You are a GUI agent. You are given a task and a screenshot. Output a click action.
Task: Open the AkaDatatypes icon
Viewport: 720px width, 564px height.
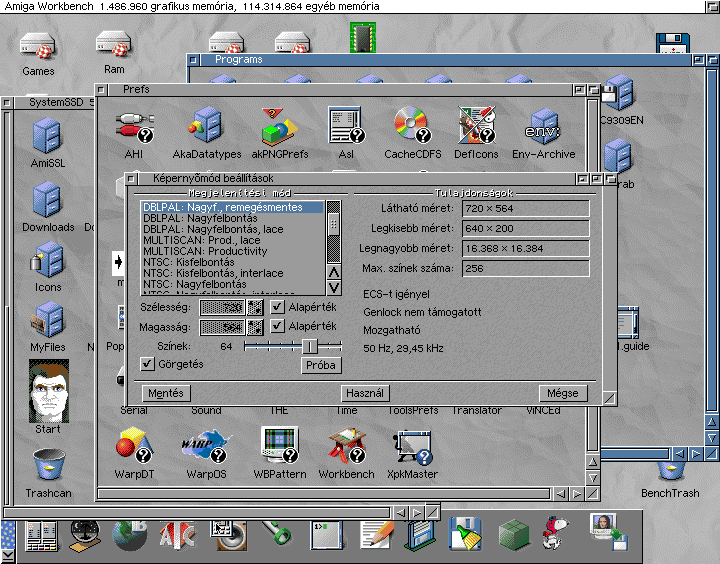tap(207, 127)
